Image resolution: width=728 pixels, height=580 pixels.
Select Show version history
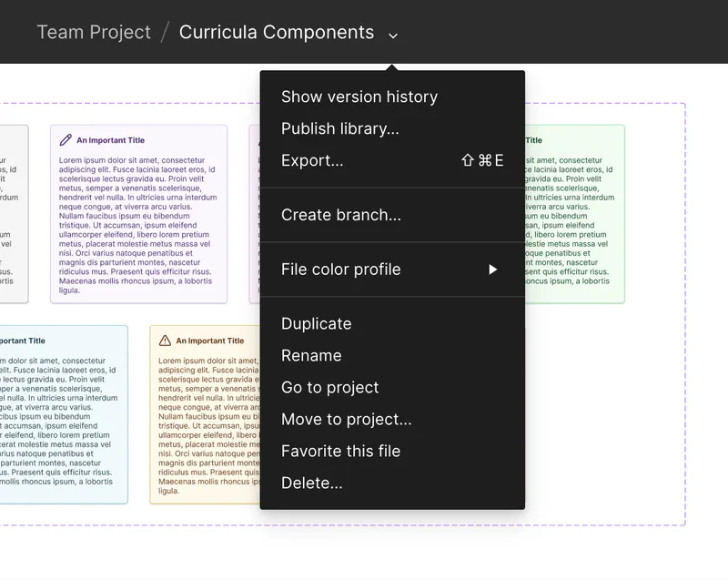click(359, 97)
